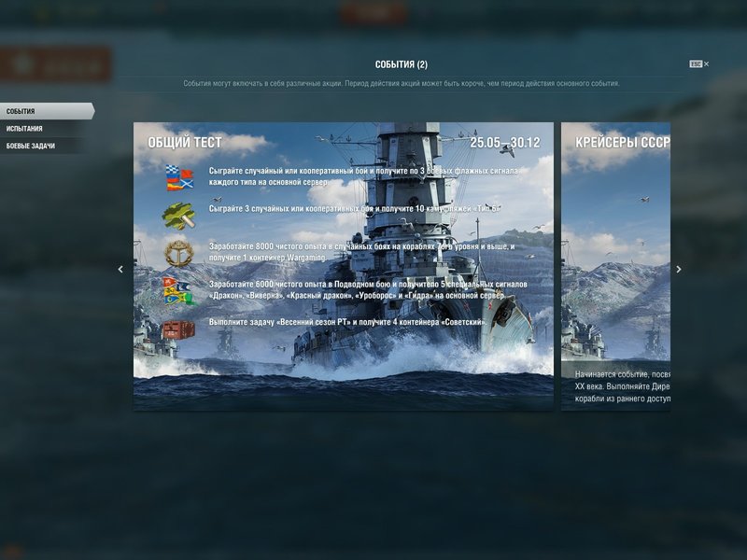The image size is (747, 560).
Task: Click the Советский container crate icon
Action: [178, 329]
